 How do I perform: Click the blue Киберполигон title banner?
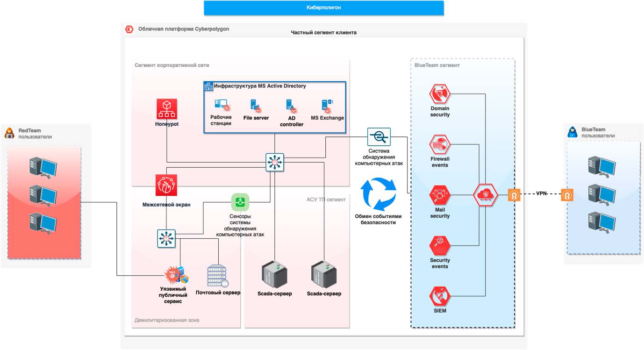click(x=324, y=8)
